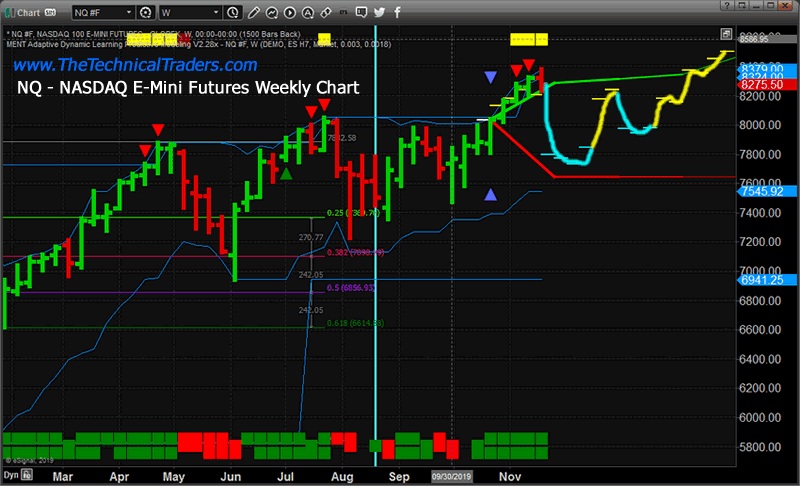
Task: Open the studies chart-line icon
Action: click(x=271, y=13)
